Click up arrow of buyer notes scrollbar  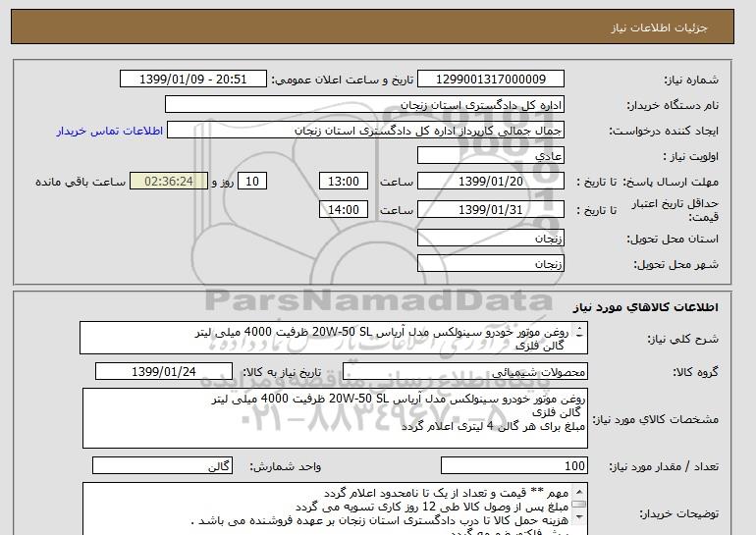click(x=579, y=491)
